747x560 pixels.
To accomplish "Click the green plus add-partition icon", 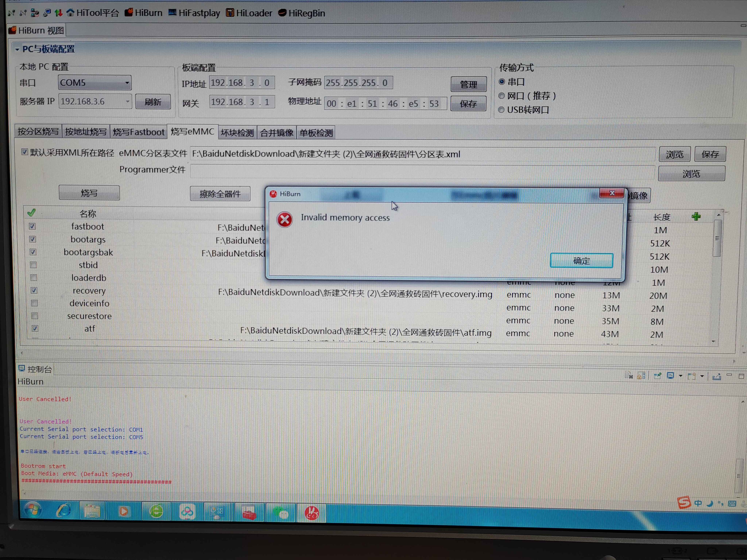I will point(696,217).
